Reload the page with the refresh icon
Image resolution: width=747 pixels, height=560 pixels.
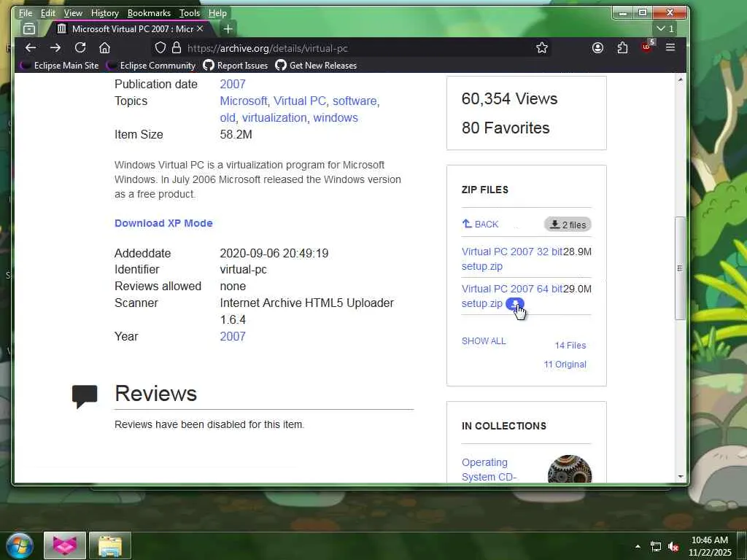[80, 47]
